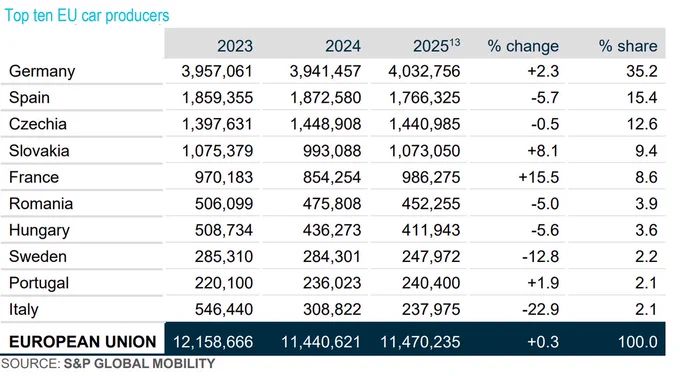The width and height of the screenshot is (680, 376).
Task: Click the Czechia row label
Action: point(38,124)
